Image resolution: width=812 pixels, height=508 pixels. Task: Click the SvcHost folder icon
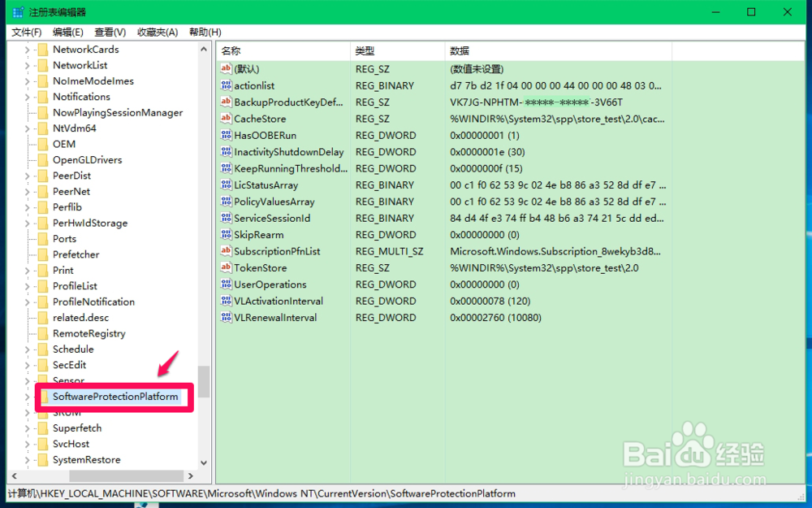(42, 444)
